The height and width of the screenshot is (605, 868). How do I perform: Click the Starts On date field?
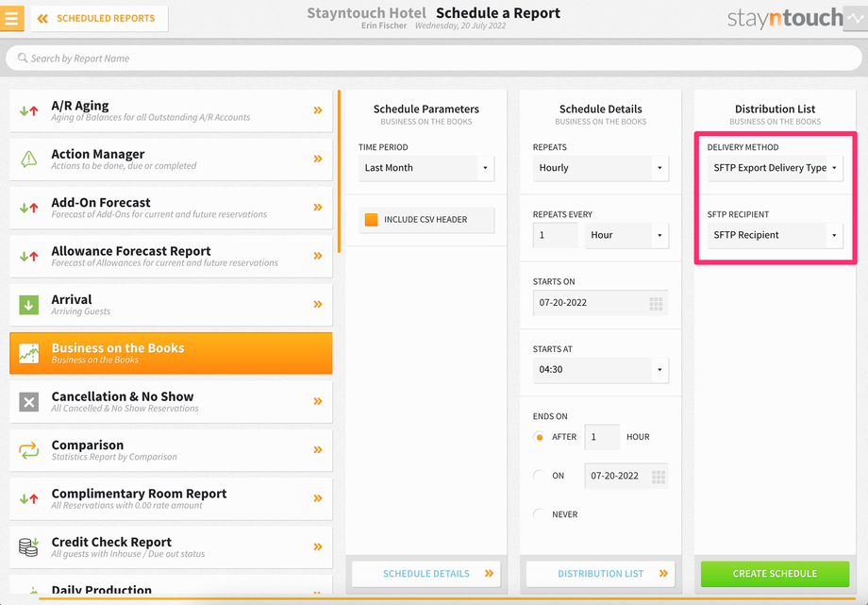tap(601, 303)
